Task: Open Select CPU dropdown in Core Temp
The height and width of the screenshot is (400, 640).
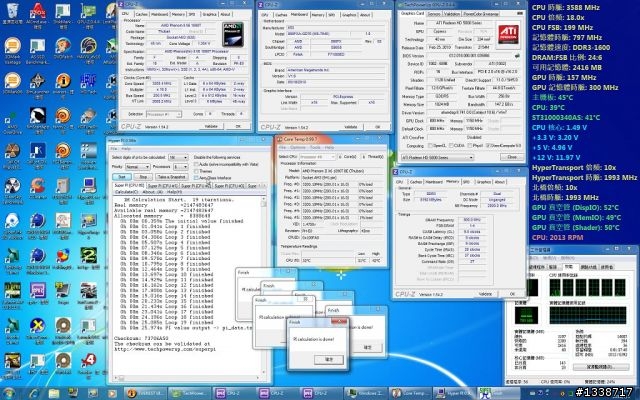Action: (317, 157)
